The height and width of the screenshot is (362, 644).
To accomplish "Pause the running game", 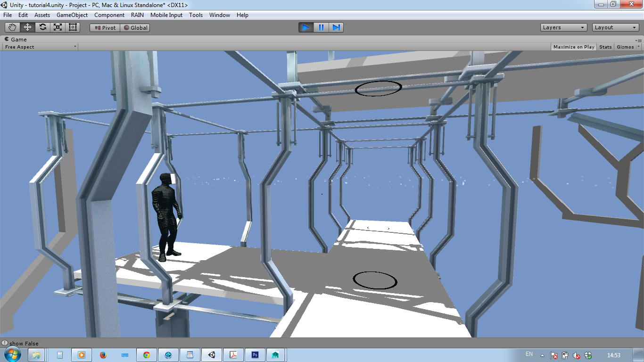I will click(x=321, y=27).
